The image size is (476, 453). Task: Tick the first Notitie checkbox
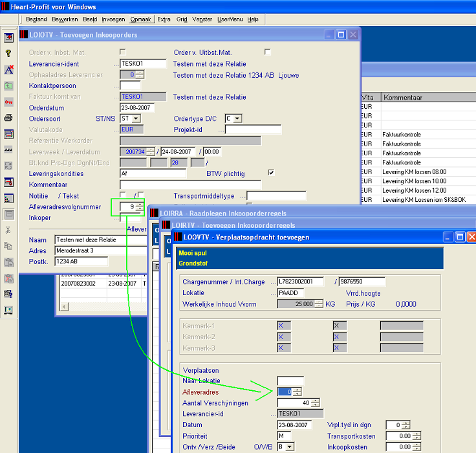[x=123, y=195]
